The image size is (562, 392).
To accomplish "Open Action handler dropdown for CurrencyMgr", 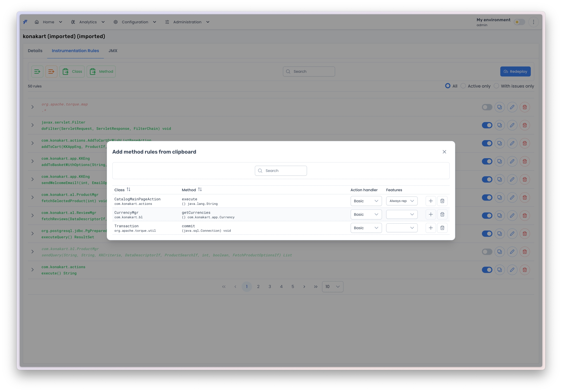I will click(366, 214).
